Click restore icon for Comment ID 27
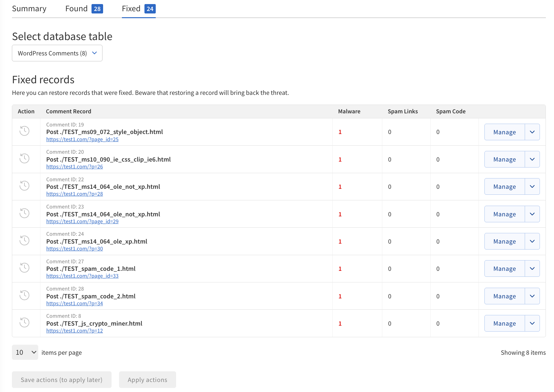This screenshot has width=554, height=392. pos(24,268)
